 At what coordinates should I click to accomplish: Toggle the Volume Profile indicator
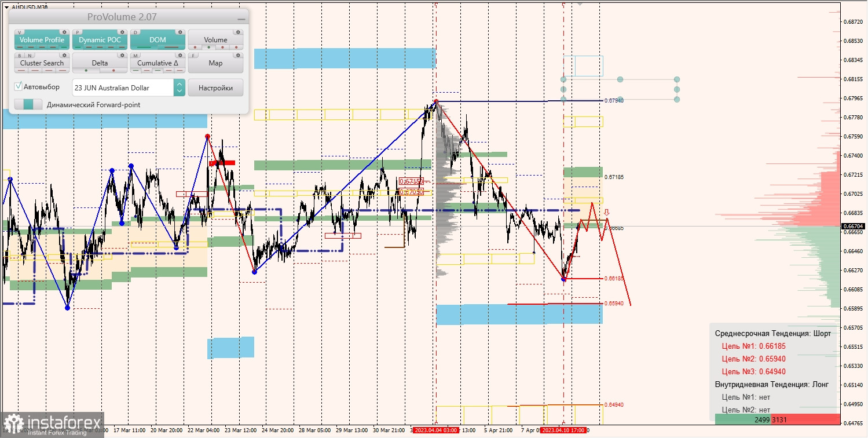[x=42, y=40]
